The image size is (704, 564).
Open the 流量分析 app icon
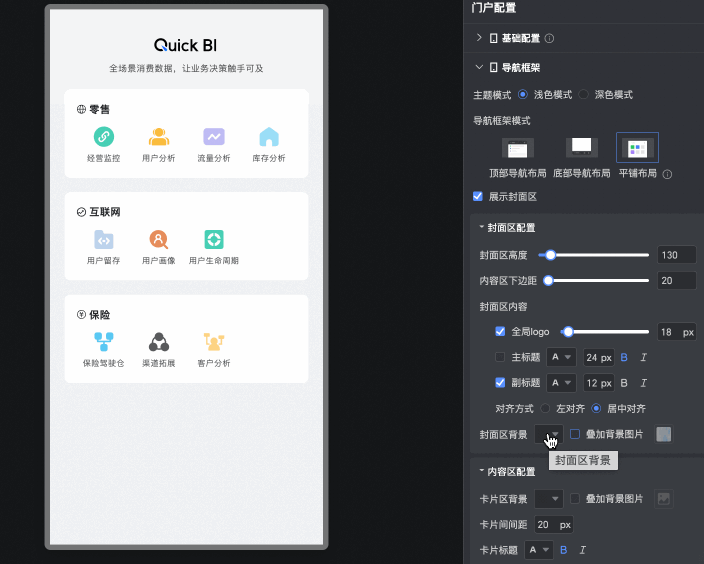click(214, 137)
